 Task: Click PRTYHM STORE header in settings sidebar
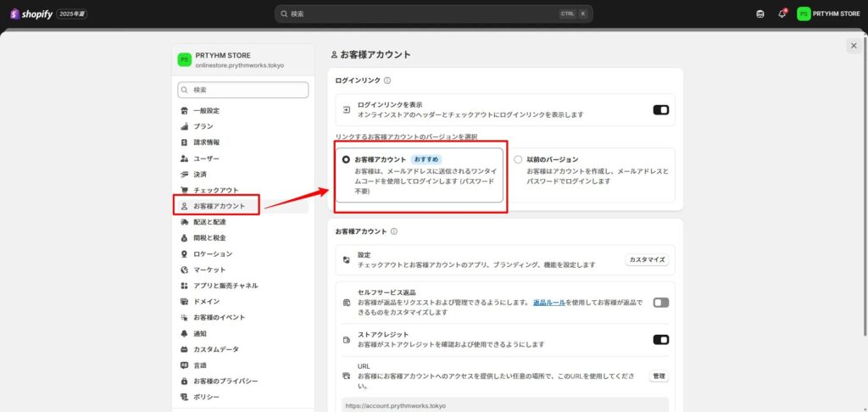(x=243, y=60)
